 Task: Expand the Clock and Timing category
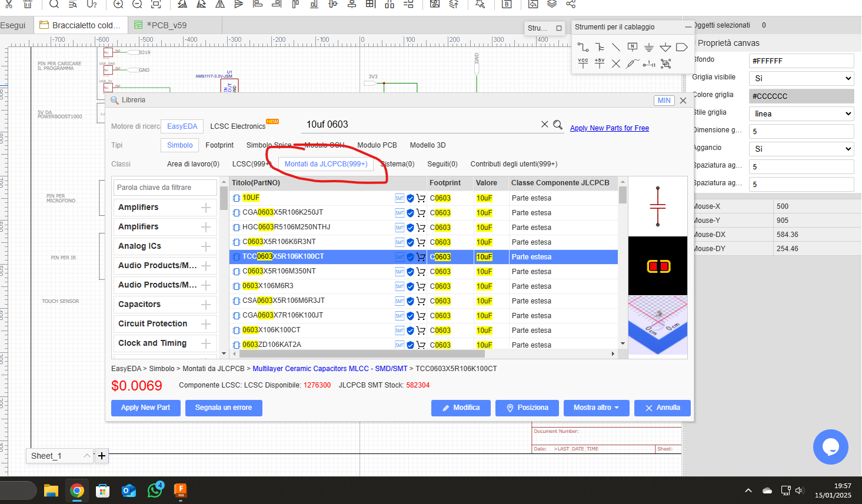(x=206, y=343)
